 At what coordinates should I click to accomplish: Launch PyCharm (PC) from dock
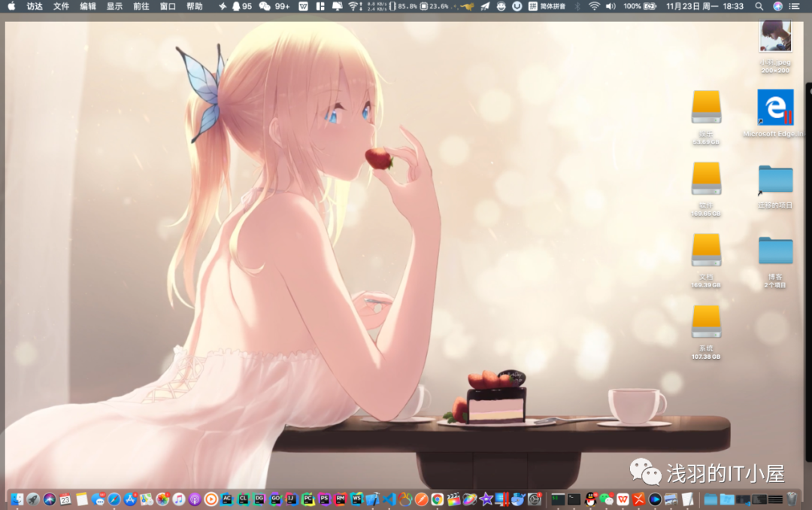tap(308, 499)
